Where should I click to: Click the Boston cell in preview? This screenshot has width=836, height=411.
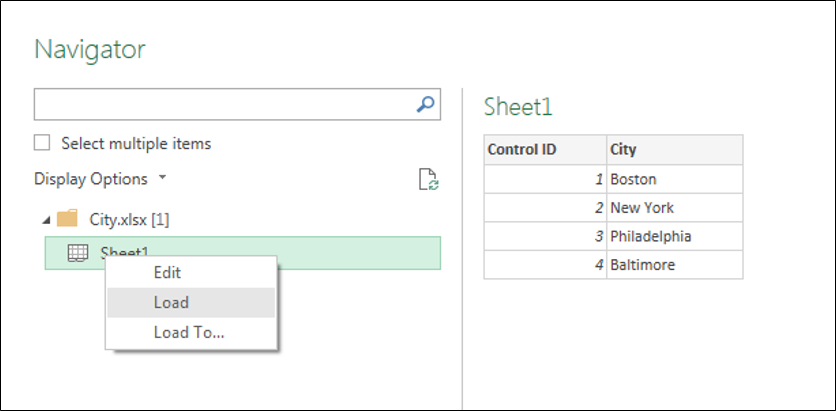675,179
